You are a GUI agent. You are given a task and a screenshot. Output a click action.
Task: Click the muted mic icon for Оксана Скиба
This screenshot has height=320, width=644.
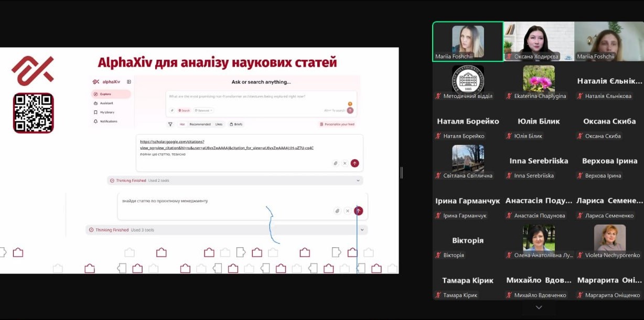point(579,136)
